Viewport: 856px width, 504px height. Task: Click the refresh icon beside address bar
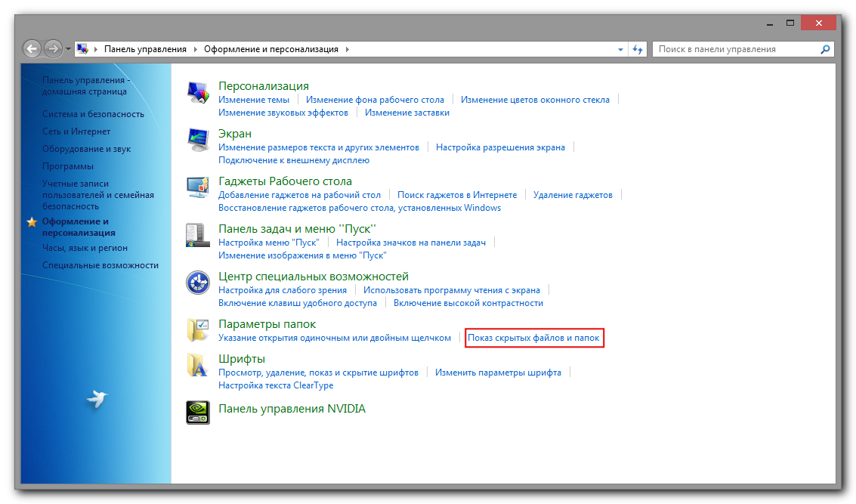click(638, 49)
